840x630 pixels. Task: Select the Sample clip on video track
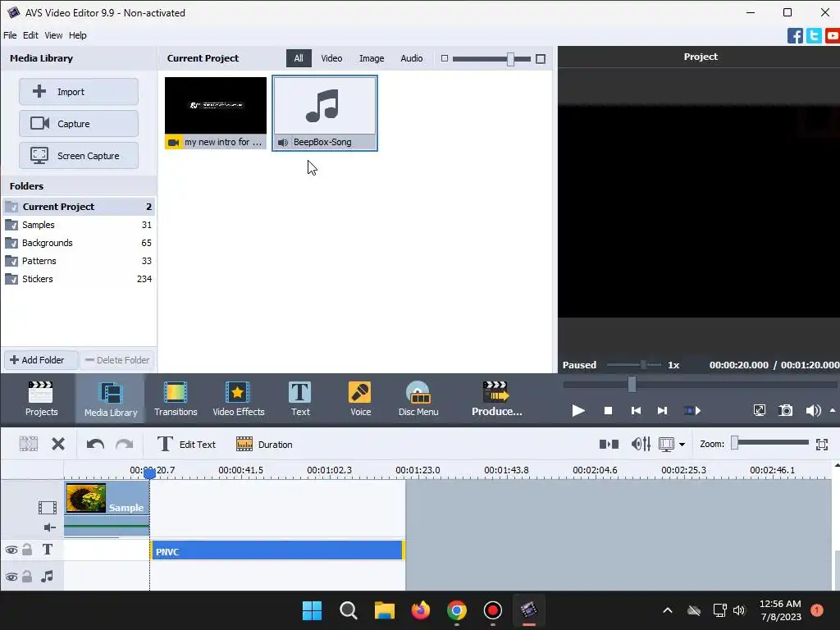tap(107, 508)
